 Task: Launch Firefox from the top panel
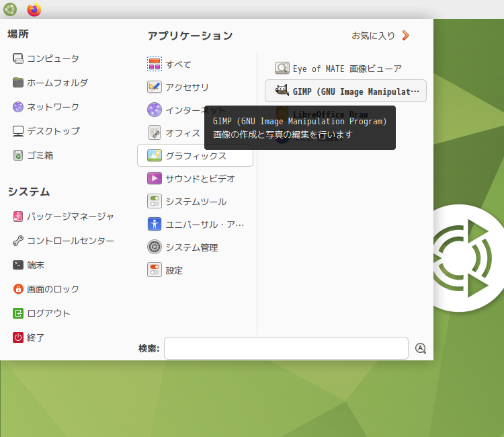pyautogui.click(x=34, y=9)
